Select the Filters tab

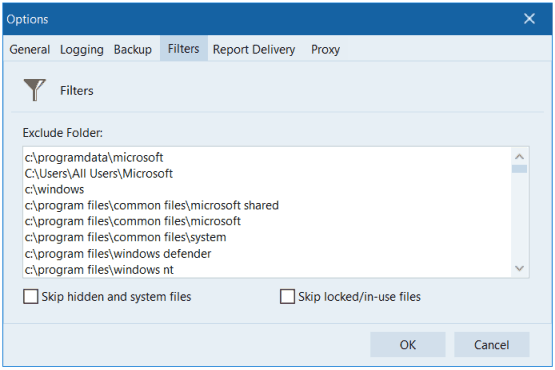tap(184, 49)
